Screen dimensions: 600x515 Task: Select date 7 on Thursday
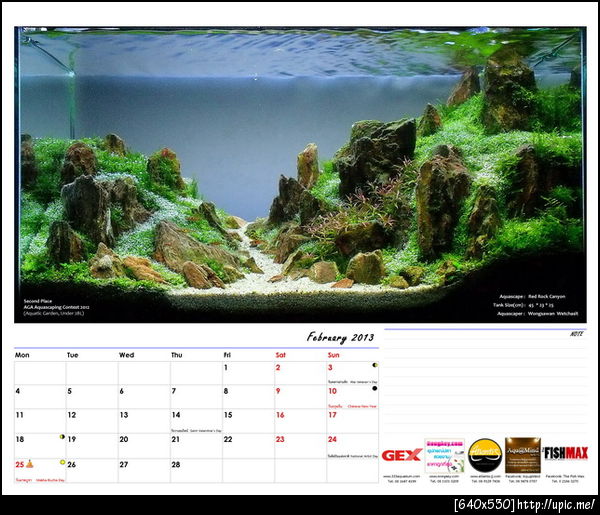click(174, 391)
